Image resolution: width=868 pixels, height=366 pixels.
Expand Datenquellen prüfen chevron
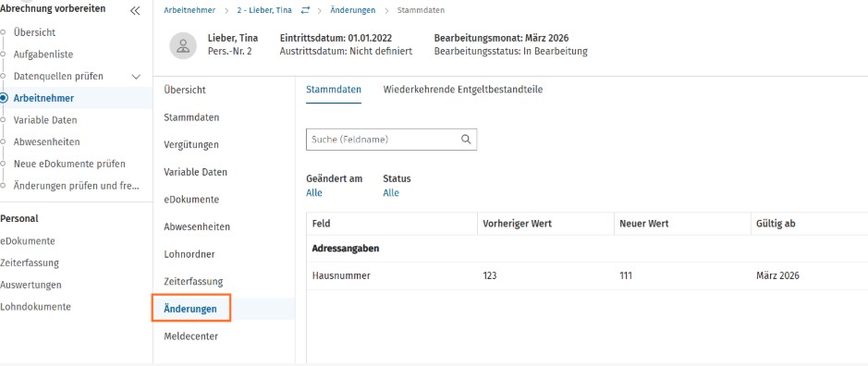136,77
